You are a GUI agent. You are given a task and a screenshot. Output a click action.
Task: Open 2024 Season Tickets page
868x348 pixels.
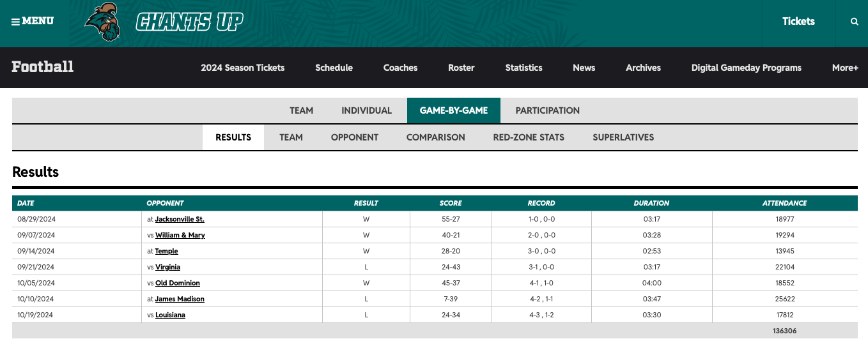(x=242, y=68)
